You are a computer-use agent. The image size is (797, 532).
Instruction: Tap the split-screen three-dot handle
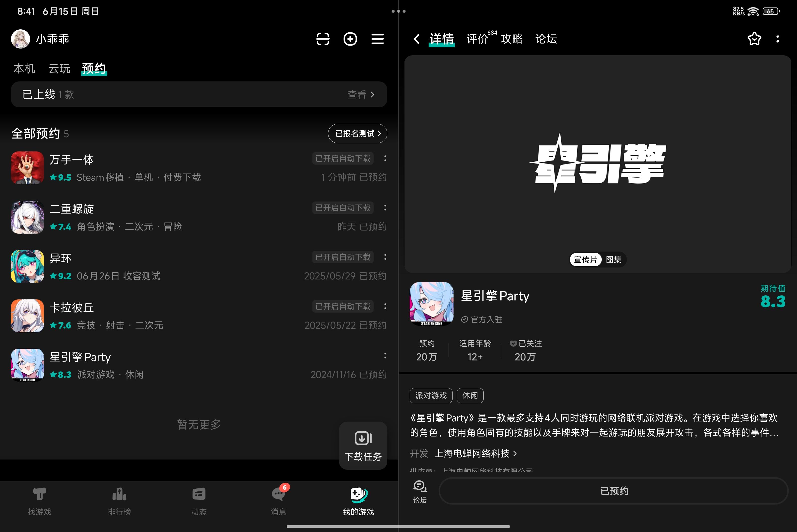[x=398, y=11]
